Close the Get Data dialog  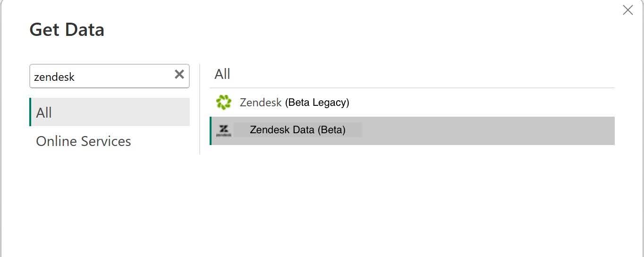(x=627, y=10)
